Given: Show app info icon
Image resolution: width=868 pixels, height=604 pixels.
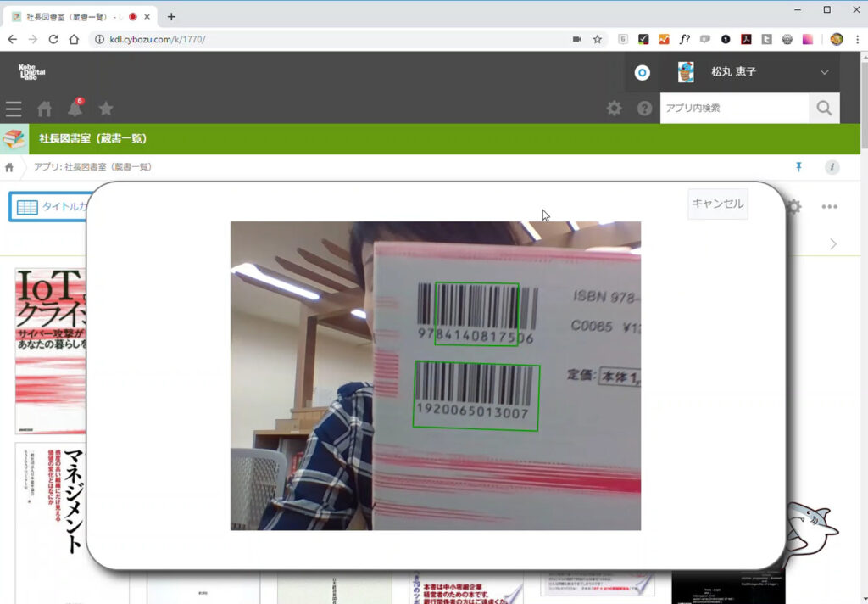Looking at the screenshot, I should (832, 167).
